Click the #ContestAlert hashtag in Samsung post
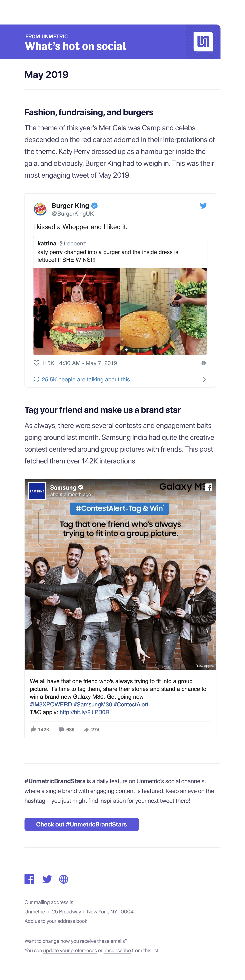The image size is (245, 980). 131,705
